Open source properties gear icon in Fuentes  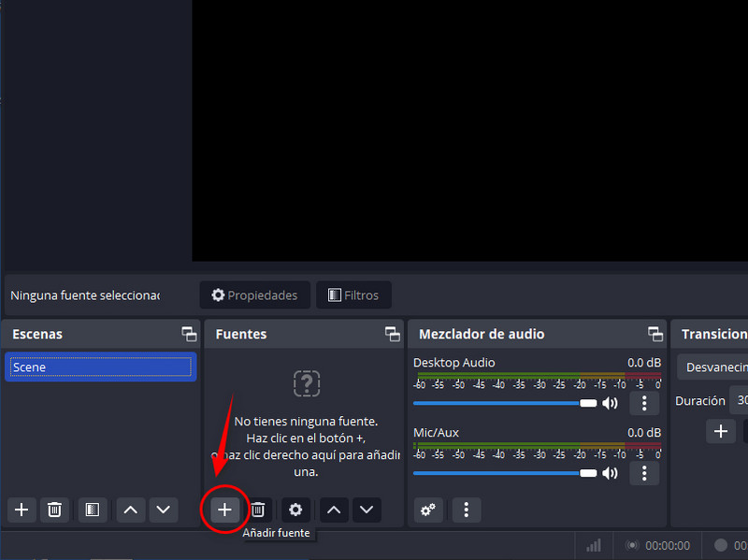pyautogui.click(x=295, y=510)
